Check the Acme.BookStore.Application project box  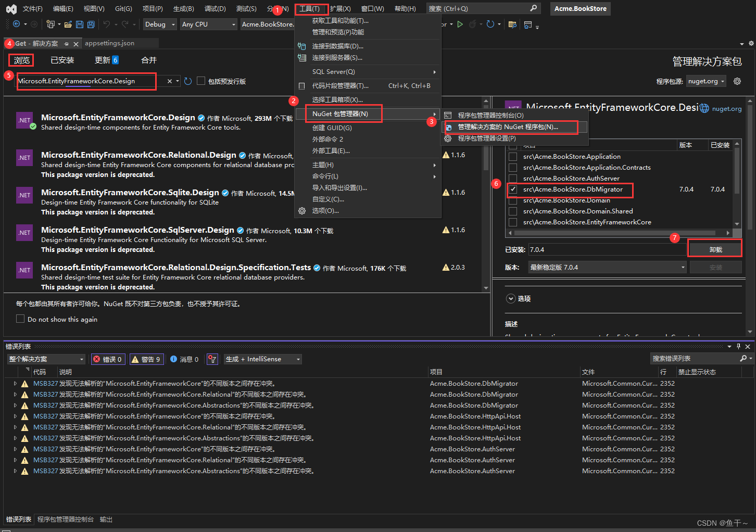coord(513,157)
